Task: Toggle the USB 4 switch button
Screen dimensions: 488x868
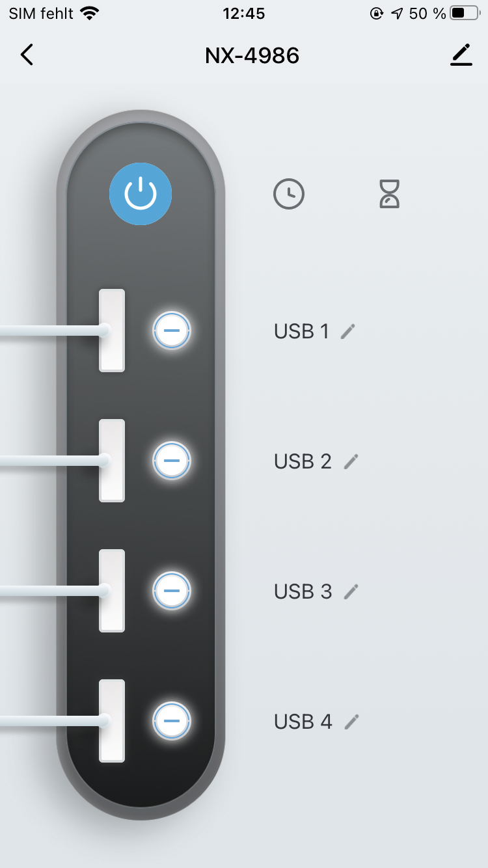Action: [172, 721]
